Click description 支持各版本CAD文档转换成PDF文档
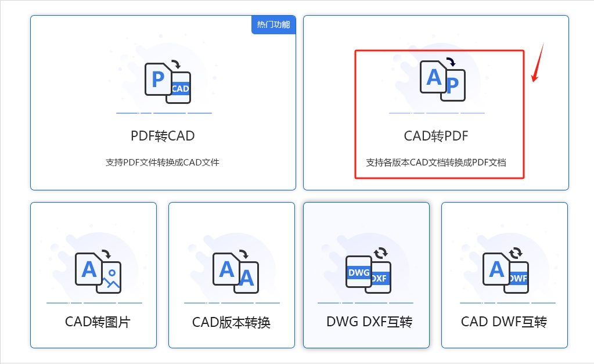This screenshot has height=364, width=594. (436, 163)
